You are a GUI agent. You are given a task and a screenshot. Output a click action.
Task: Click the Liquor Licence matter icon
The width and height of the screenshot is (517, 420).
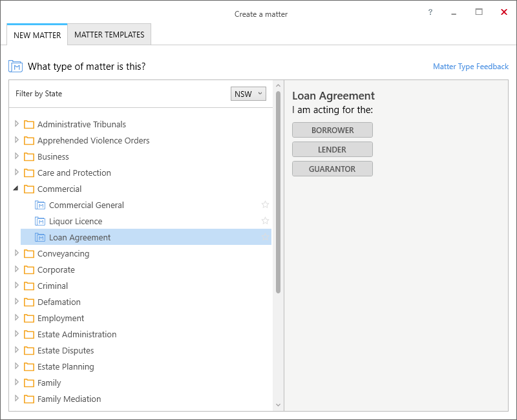point(40,221)
